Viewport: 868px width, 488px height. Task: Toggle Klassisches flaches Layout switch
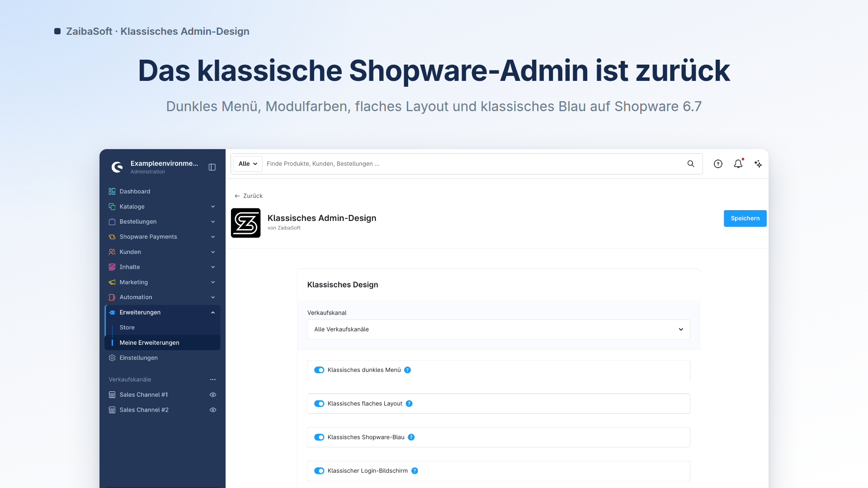(x=319, y=404)
